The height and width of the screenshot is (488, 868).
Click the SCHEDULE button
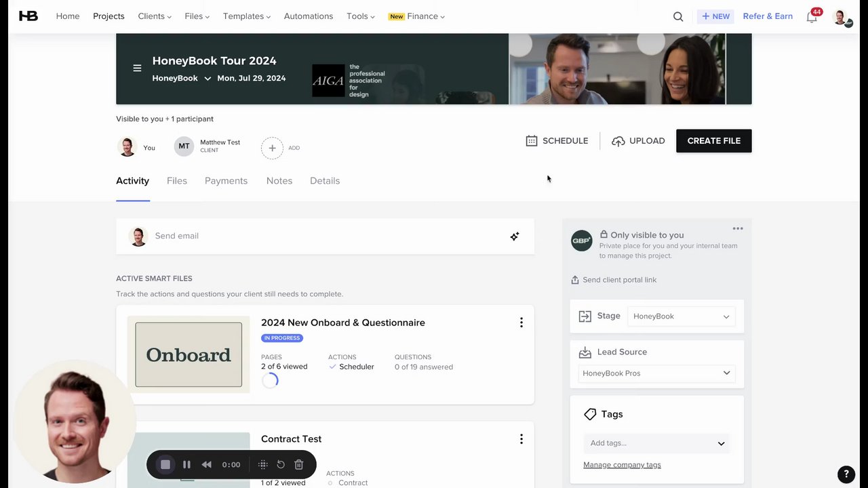[x=557, y=141]
